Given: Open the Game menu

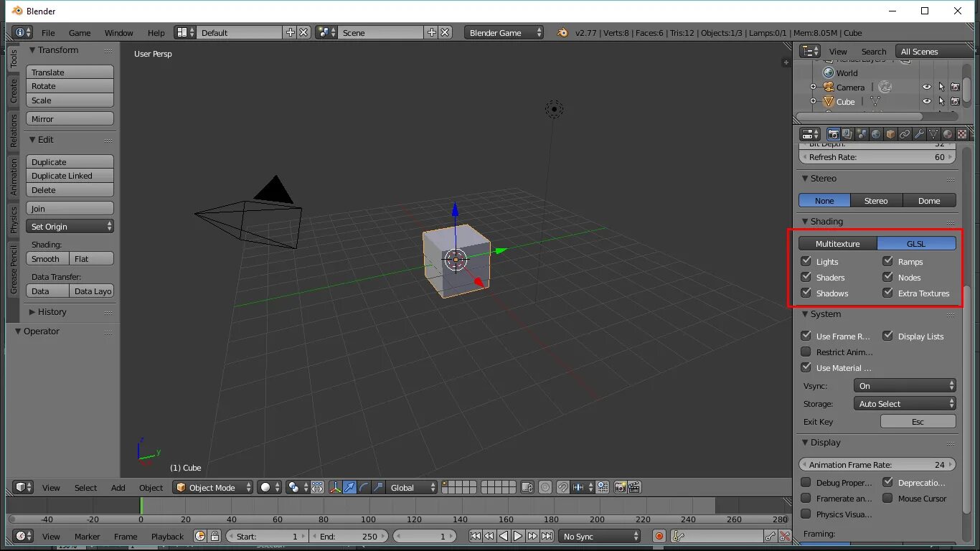Looking at the screenshot, I should point(80,32).
